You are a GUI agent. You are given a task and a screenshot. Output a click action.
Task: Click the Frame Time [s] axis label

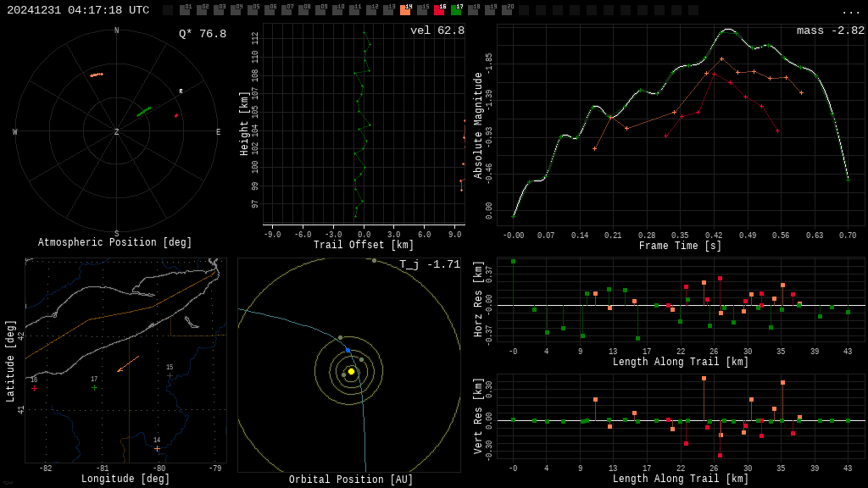tap(681, 246)
